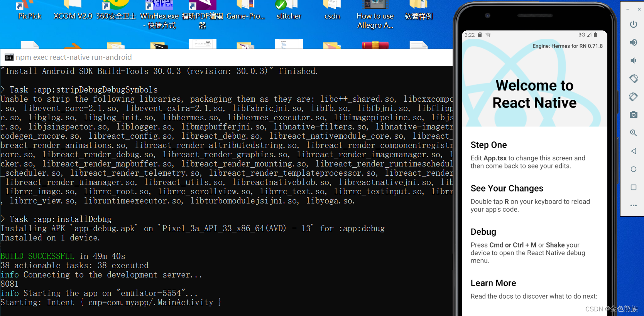Open the csdn desktop folder
The height and width of the screenshot is (316, 644).
pyautogui.click(x=332, y=10)
